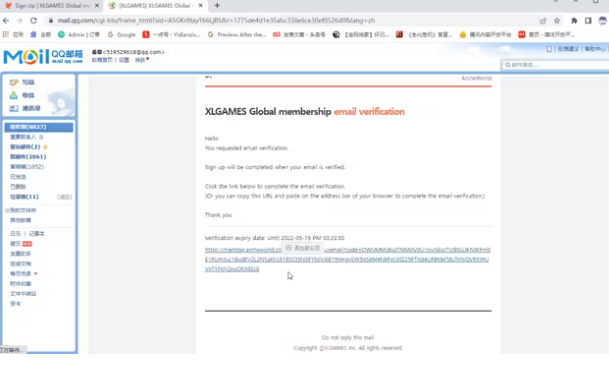This screenshot has height=367, width=609.
Task: Open the help center link in top-right header
Action: tap(595, 49)
